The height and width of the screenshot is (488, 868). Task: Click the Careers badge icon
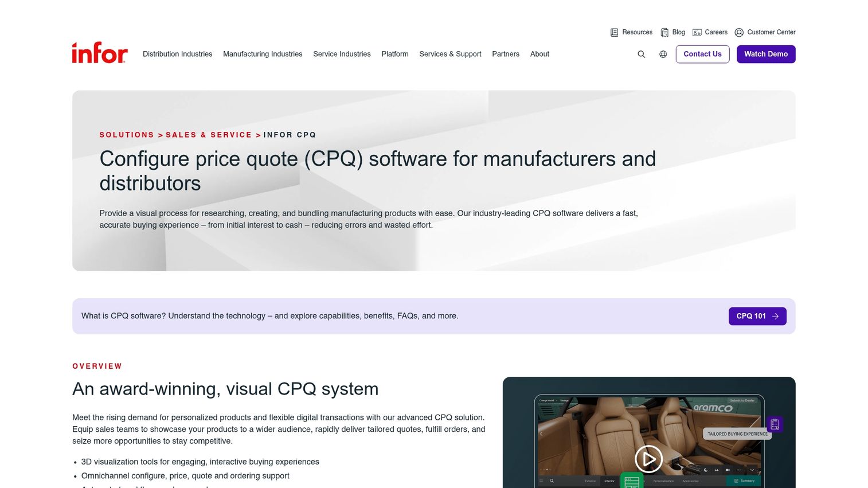pyautogui.click(x=697, y=33)
